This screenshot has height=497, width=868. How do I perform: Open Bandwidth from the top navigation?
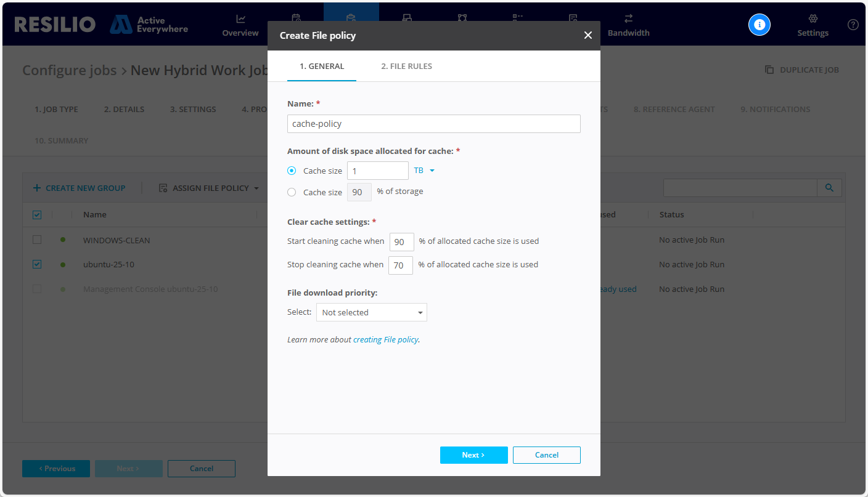(x=628, y=25)
